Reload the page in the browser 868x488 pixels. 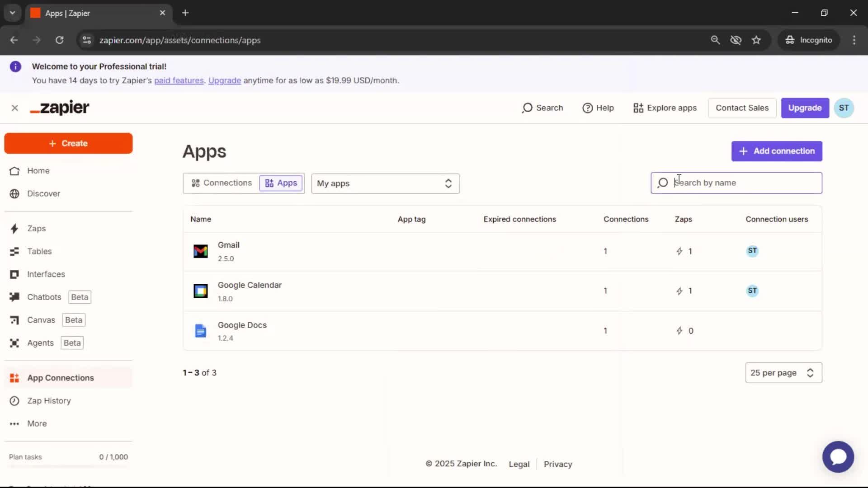(59, 40)
